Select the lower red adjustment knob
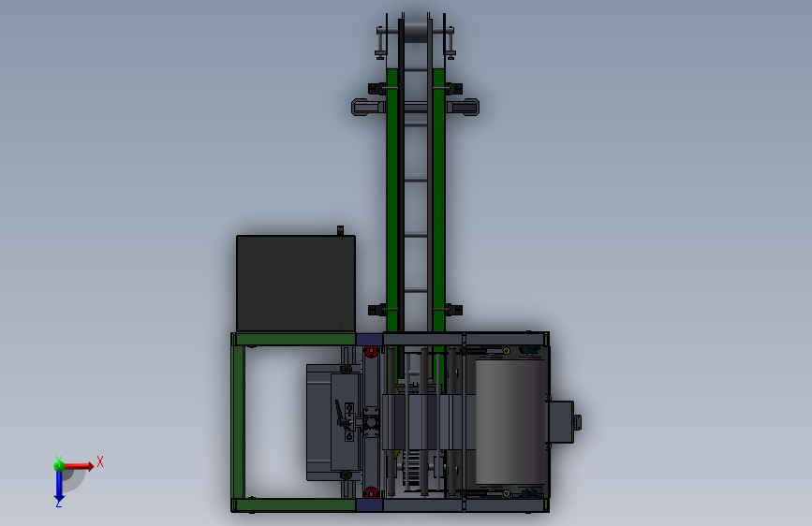The image size is (812, 526). (x=371, y=491)
